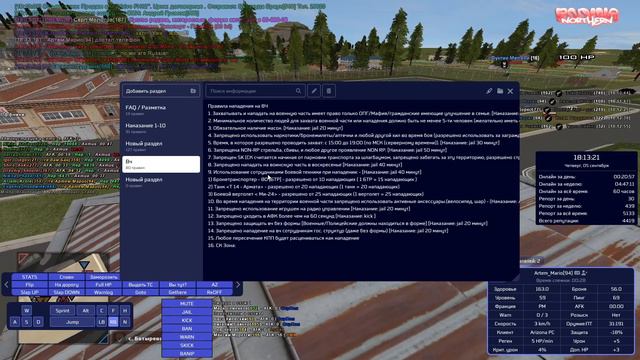Screen dimensions: 640x360
Task: Click the Alt key indicator
Action: pos(85,311)
